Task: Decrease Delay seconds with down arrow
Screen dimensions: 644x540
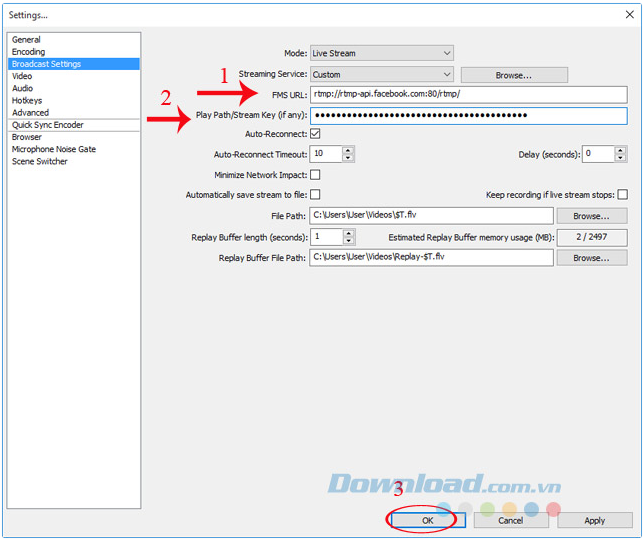Action: (621, 158)
